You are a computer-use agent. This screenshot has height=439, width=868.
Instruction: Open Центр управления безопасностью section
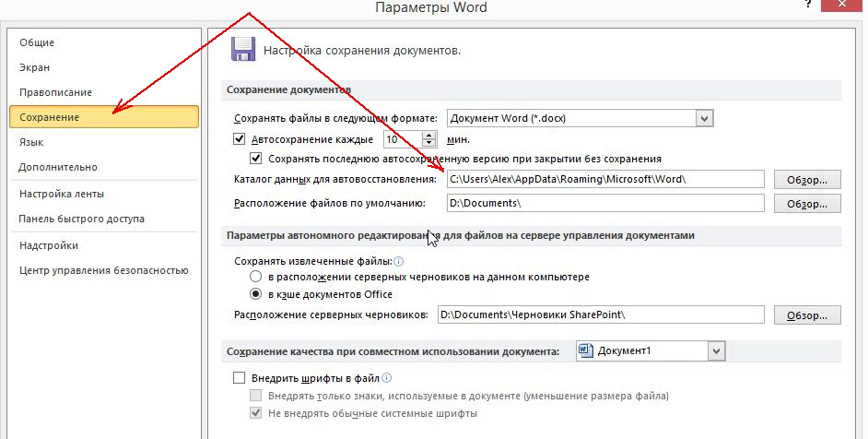103,270
